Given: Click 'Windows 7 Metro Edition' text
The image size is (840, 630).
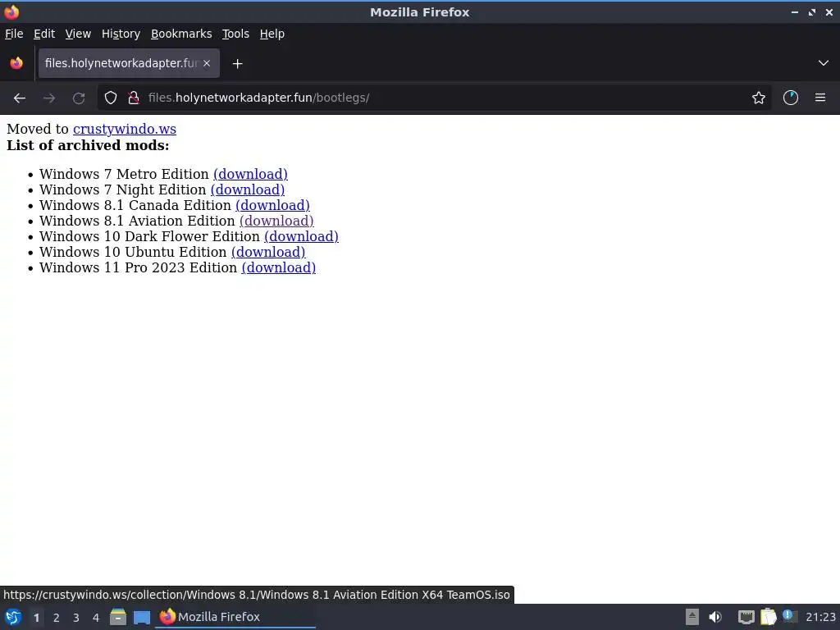Looking at the screenshot, I should pos(124,174).
